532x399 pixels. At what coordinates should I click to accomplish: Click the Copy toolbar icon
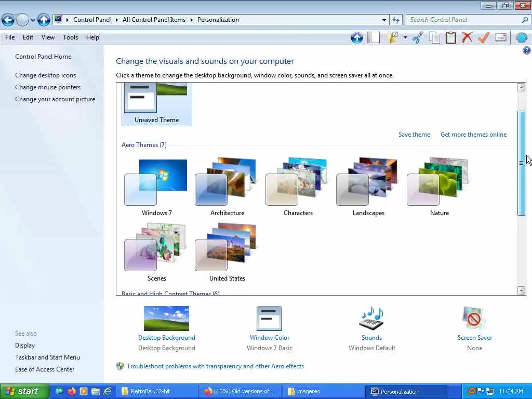click(434, 37)
